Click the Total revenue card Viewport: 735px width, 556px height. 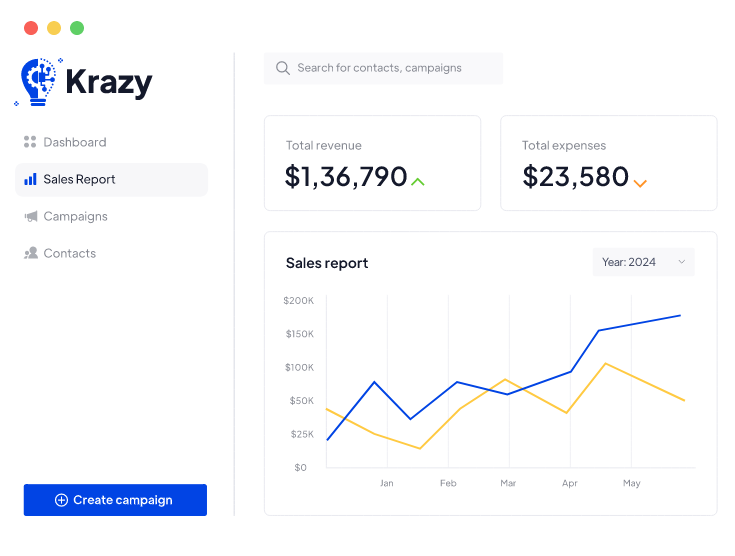click(372, 163)
